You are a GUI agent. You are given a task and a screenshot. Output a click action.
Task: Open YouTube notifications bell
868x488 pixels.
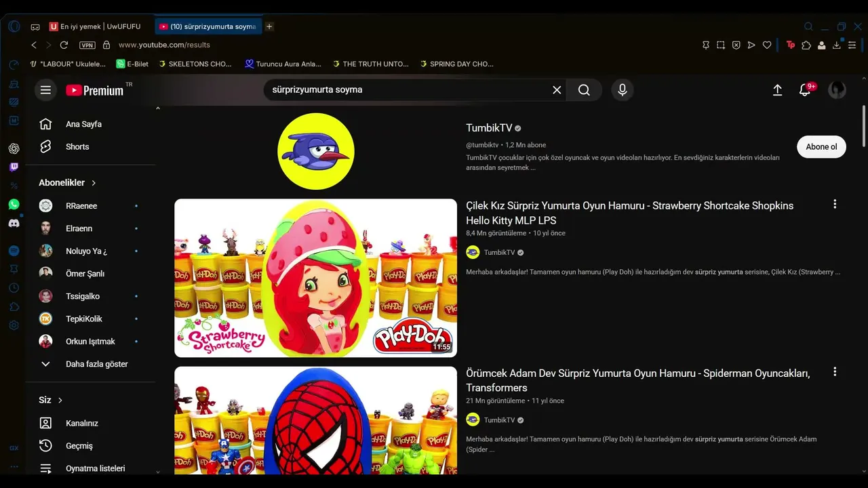coord(805,90)
